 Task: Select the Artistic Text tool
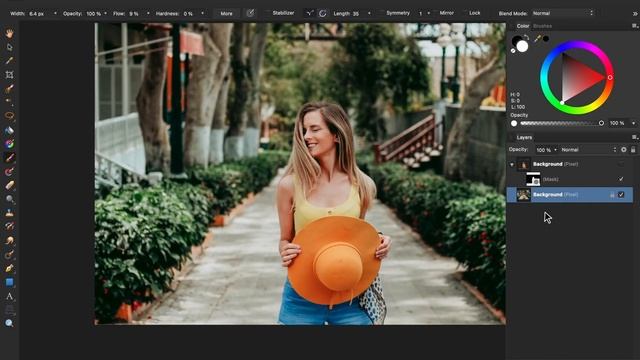pyautogui.click(x=9, y=296)
